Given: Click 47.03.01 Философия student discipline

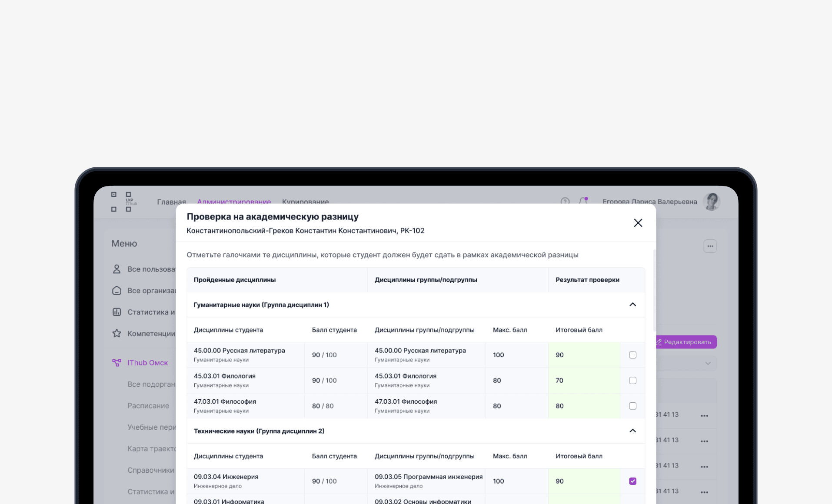Looking at the screenshot, I should point(225,401).
